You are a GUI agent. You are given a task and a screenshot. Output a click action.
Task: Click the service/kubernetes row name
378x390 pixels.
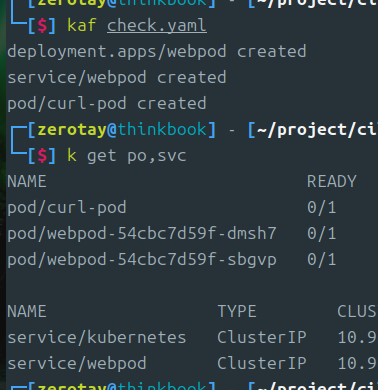[x=97, y=337]
